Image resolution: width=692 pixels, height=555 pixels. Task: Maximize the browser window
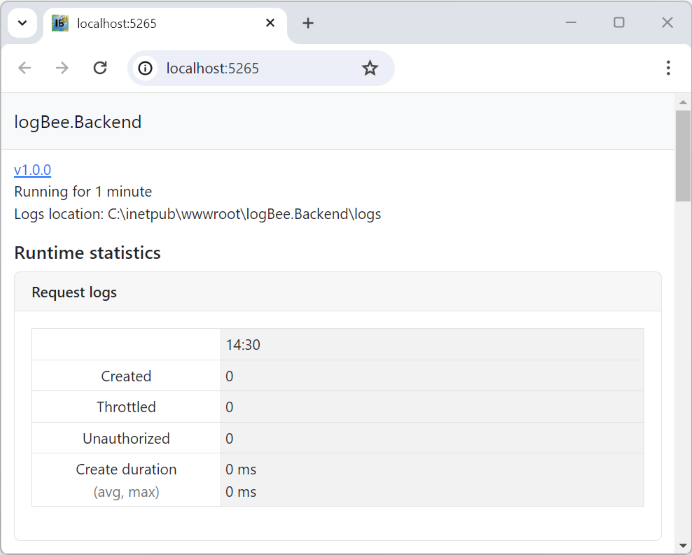click(x=619, y=22)
